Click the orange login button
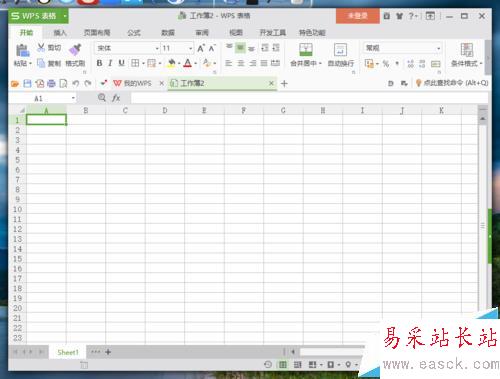 [x=357, y=16]
